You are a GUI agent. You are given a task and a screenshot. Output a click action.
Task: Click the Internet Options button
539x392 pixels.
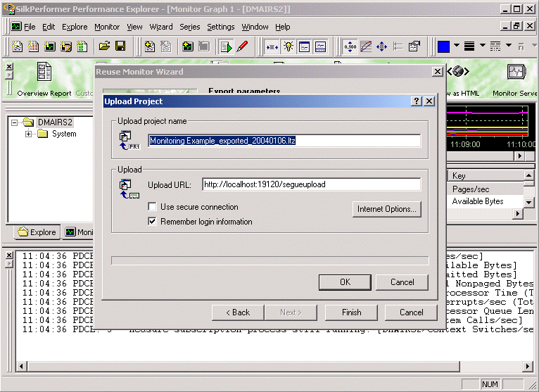(x=387, y=209)
